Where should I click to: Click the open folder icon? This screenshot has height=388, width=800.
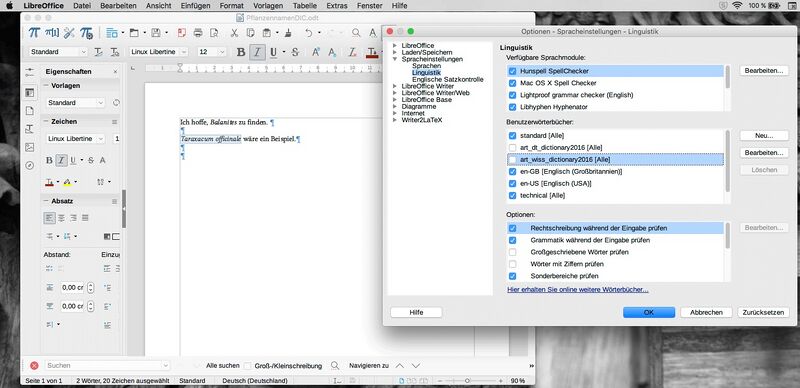tap(134, 33)
